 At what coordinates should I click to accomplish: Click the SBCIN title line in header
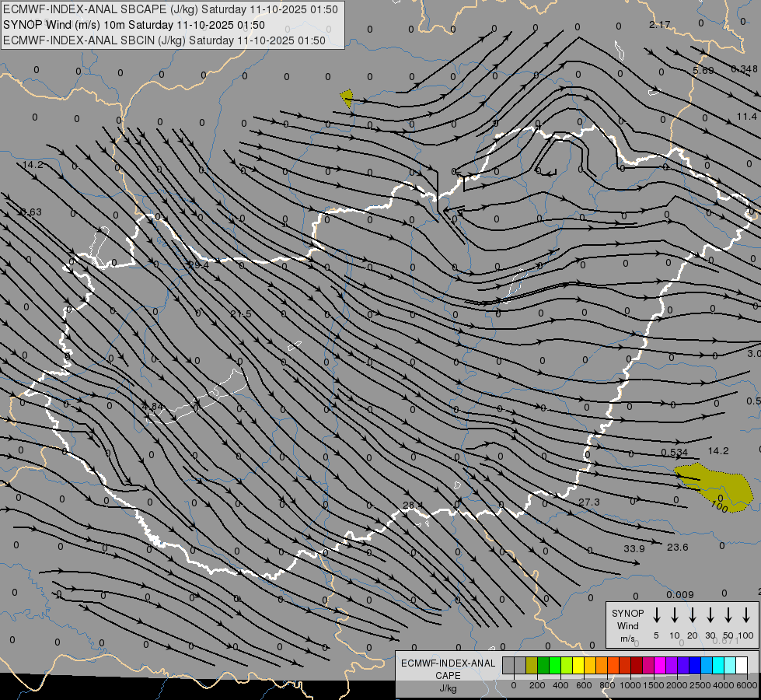164,40
